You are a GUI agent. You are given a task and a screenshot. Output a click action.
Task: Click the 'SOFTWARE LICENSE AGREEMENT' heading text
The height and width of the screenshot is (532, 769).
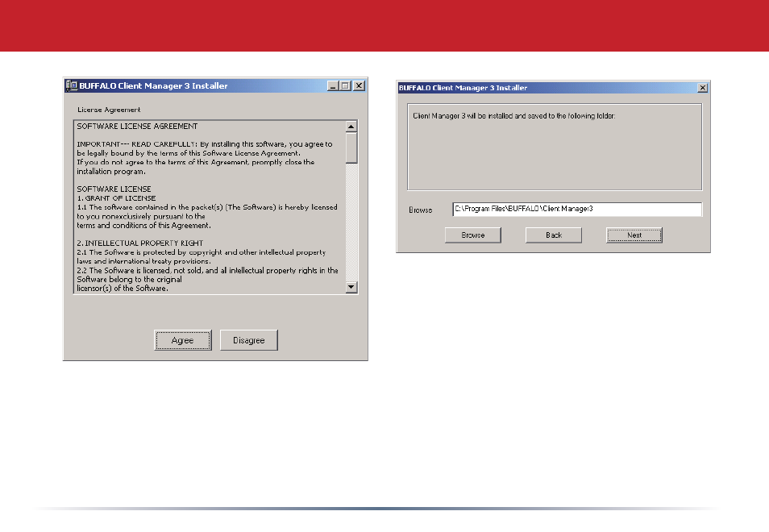pyautogui.click(x=137, y=126)
